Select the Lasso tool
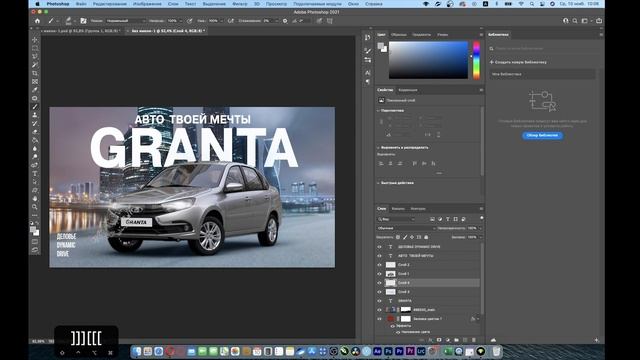Screen dimensions: 640x360 35,56
